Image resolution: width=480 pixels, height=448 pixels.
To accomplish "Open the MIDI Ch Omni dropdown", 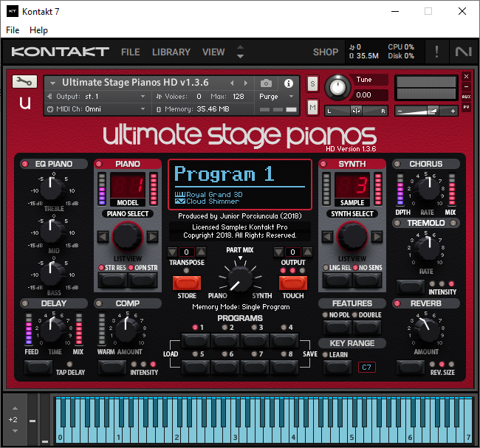I will [x=97, y=109].
